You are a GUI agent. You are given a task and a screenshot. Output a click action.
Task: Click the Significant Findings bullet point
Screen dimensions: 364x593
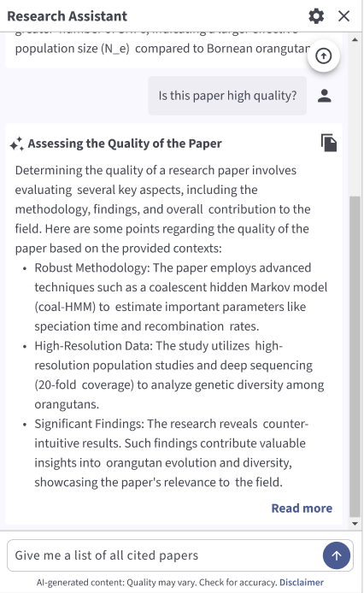tap(172, 453)
